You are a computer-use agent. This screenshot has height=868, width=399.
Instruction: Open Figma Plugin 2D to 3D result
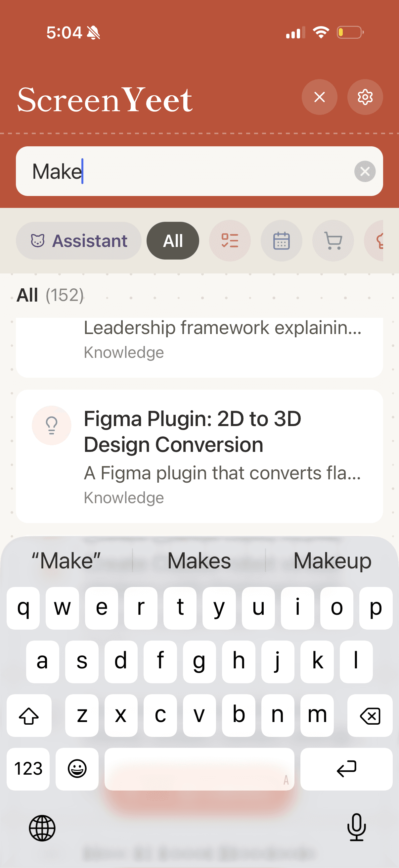[199, 457]
